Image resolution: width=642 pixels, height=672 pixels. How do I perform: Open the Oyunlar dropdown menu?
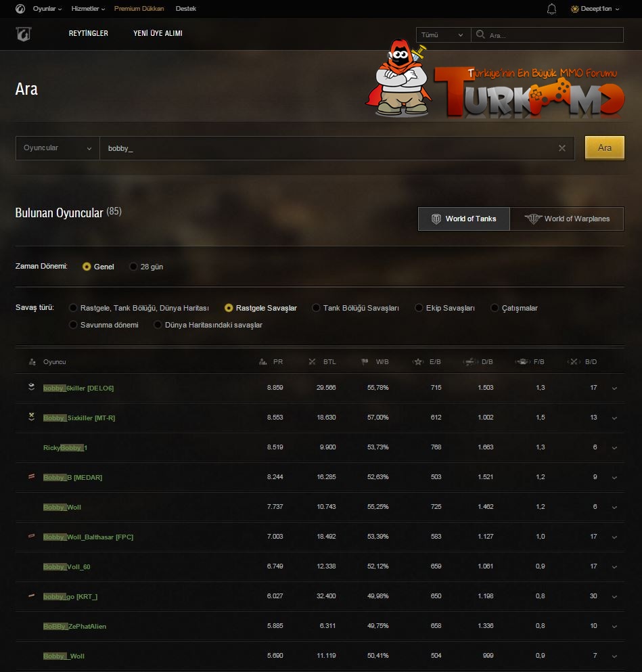[47, 9]
